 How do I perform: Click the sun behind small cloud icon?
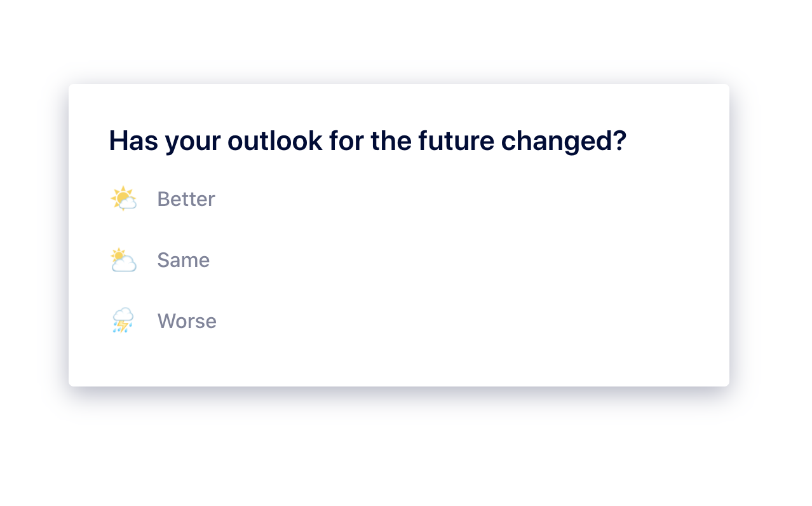point(123,199)
